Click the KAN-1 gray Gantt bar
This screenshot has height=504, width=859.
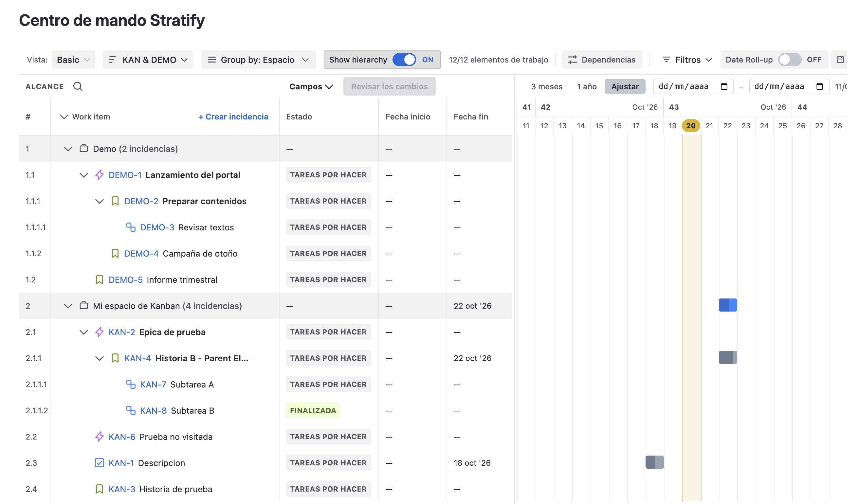[654, 462]
